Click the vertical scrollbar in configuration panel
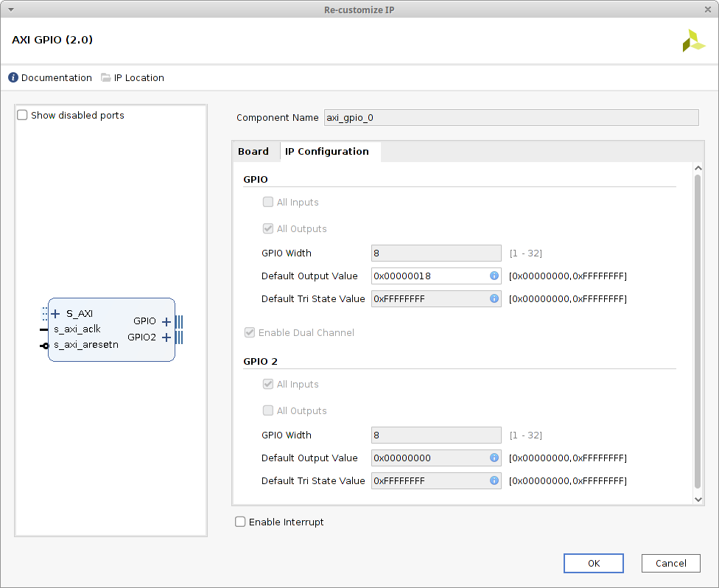 (698, 332)
